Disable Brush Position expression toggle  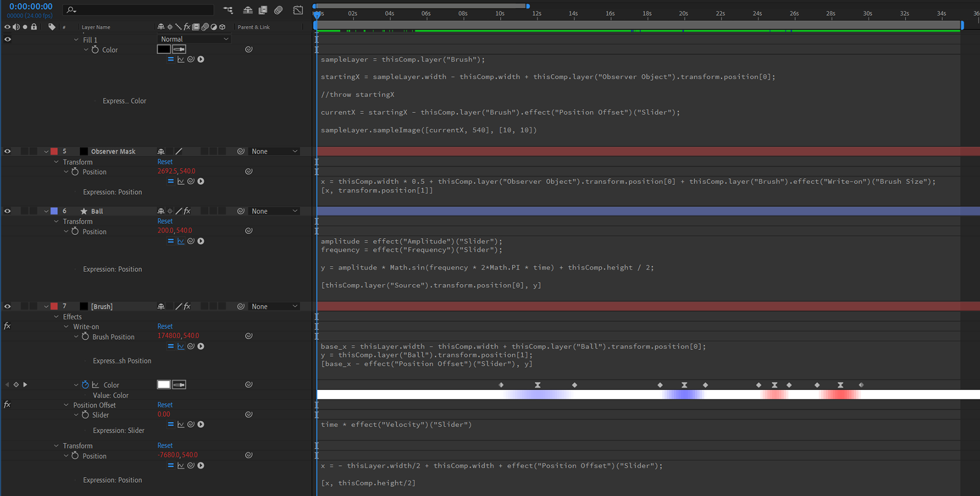point(170,346)
